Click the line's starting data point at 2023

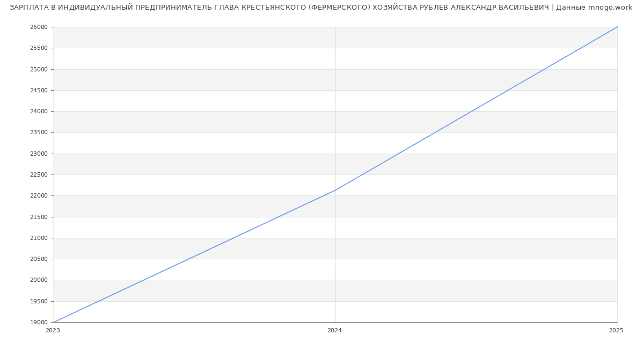pos(54,322)
